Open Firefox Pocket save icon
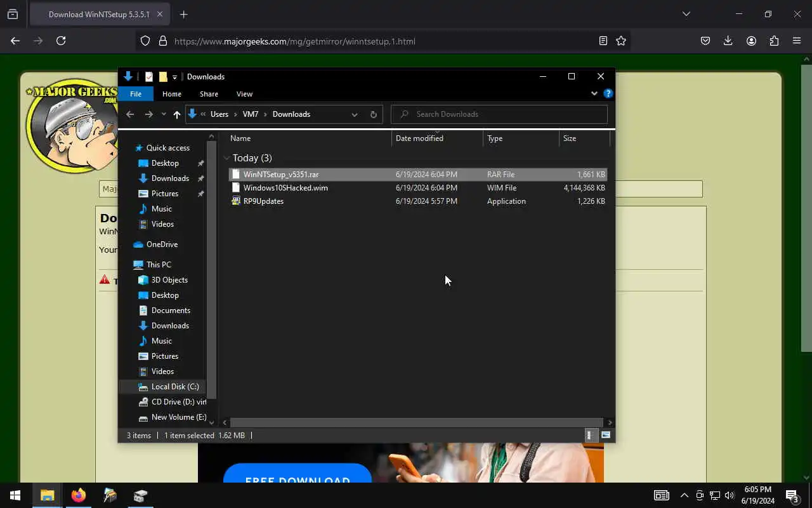 point(705,41)
